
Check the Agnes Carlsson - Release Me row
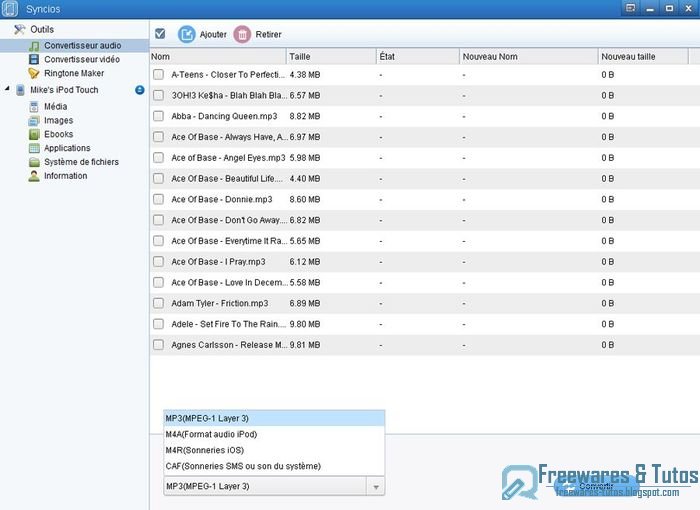tap(158, 345)
